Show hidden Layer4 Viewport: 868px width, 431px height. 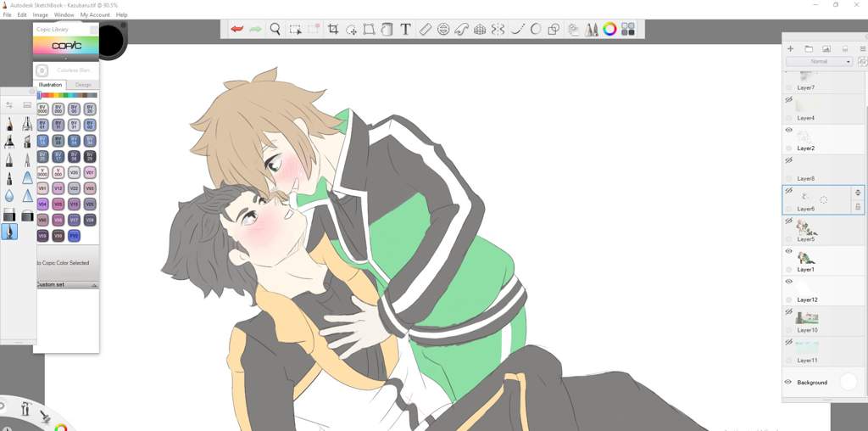pos(789,100)
